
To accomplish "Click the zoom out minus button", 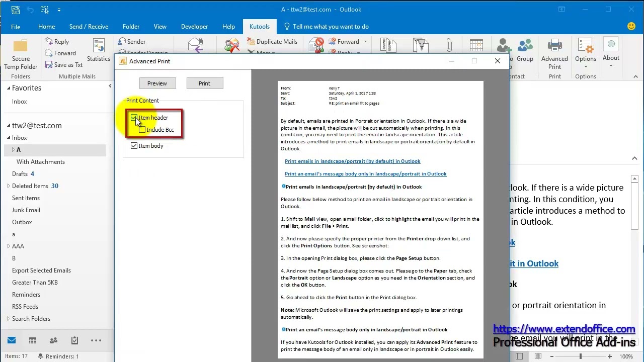I will click(x=552, y=356).
